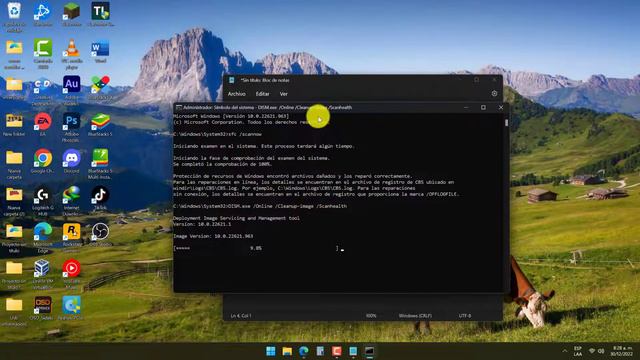Open Microsoft Edge from the taskbar

[304, 351]
